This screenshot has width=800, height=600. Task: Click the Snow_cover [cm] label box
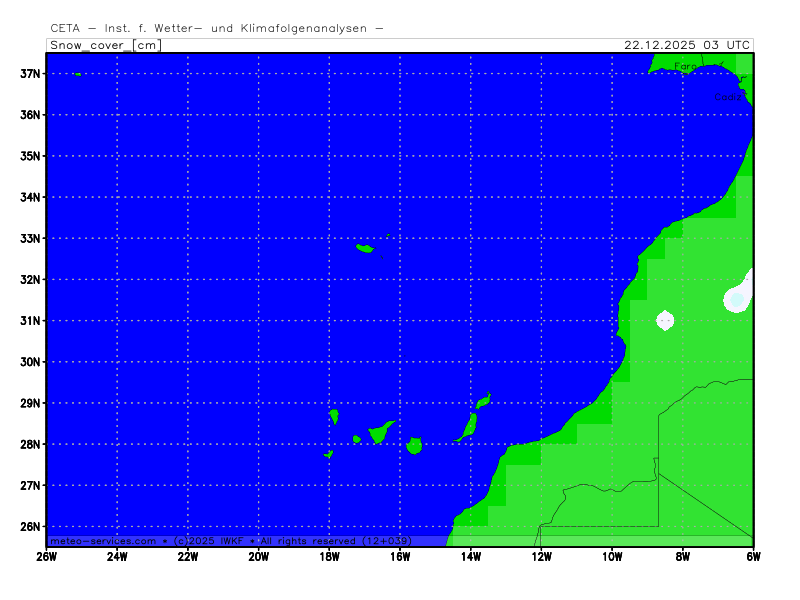tap(104, 45)
